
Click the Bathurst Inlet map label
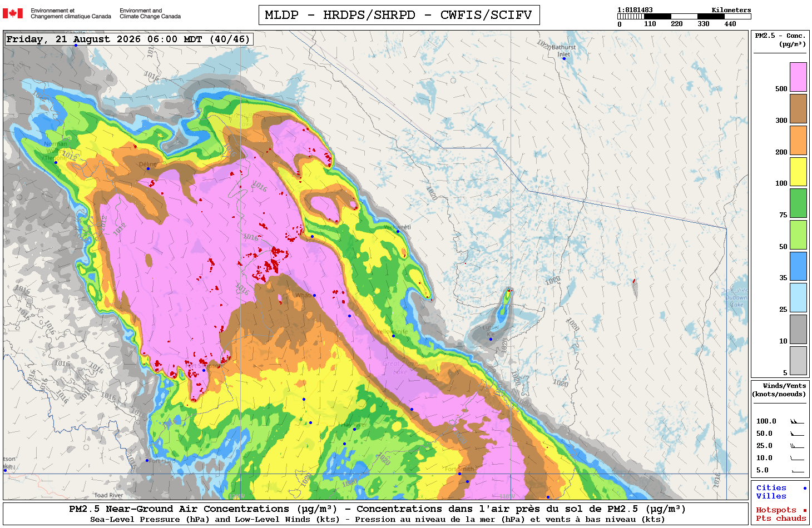pos(564,51)
